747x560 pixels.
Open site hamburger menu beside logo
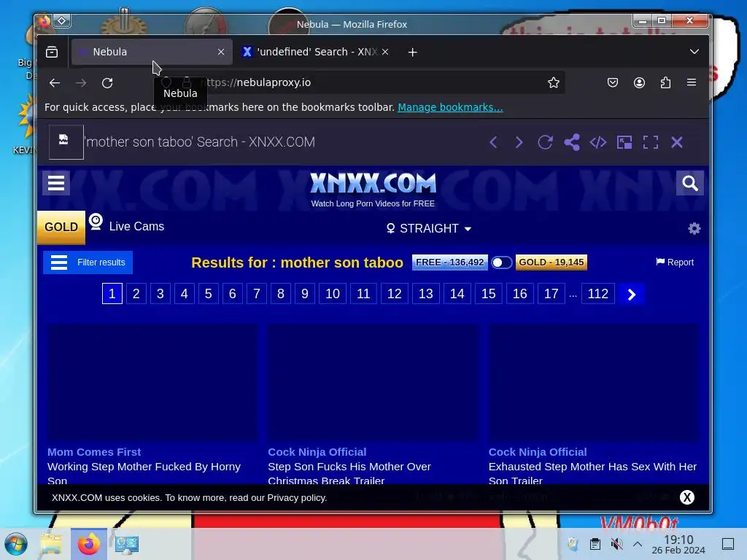coord(56,183)
